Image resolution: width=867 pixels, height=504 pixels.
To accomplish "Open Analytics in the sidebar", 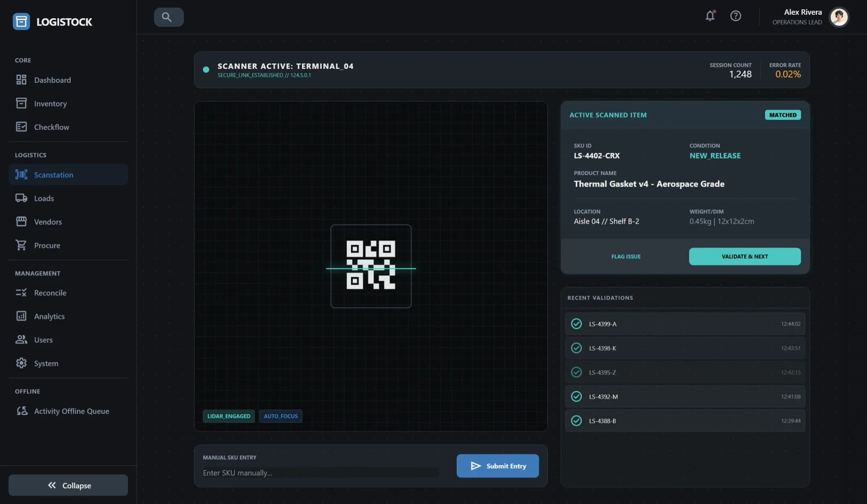I will [x=68, y=316].
